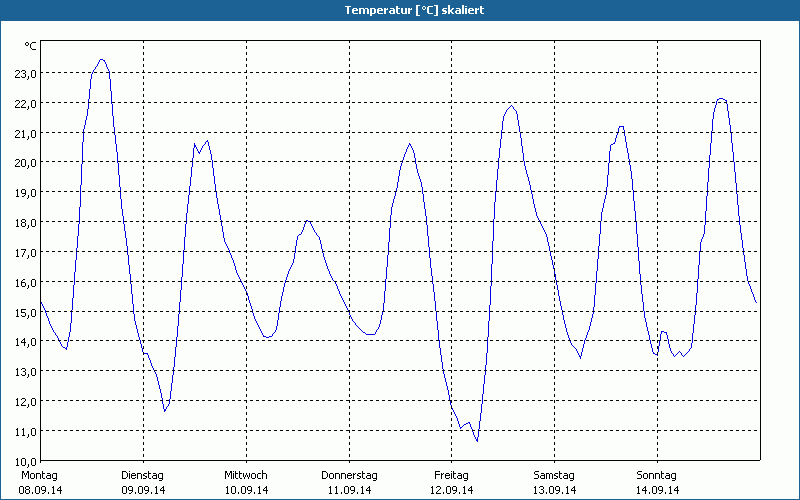Click the Dienstag axis label
The width and height of the screenshot is (800, 500).
point(142,476)
